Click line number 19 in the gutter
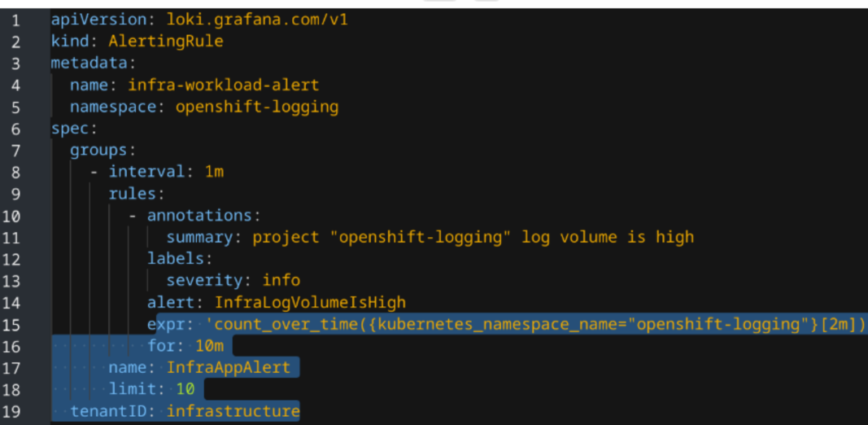 coord(11,411)
